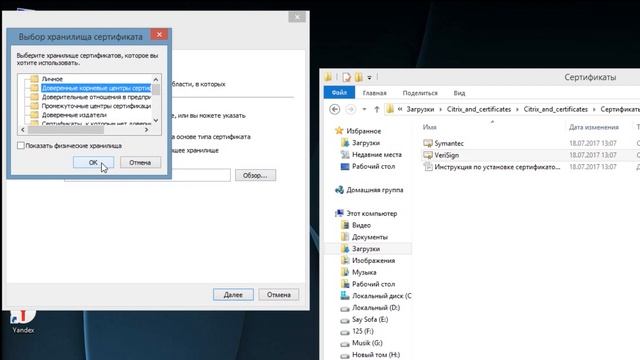This screenshot has height=360, width=640.
Task: Select the VeriSign certificate file
Action: pos(447,155)
